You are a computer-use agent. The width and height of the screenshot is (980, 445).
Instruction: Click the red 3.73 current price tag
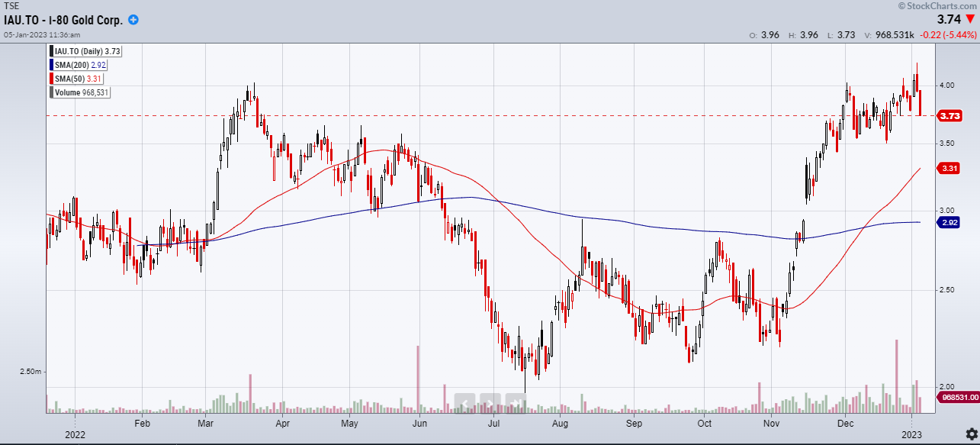[949, 116]
